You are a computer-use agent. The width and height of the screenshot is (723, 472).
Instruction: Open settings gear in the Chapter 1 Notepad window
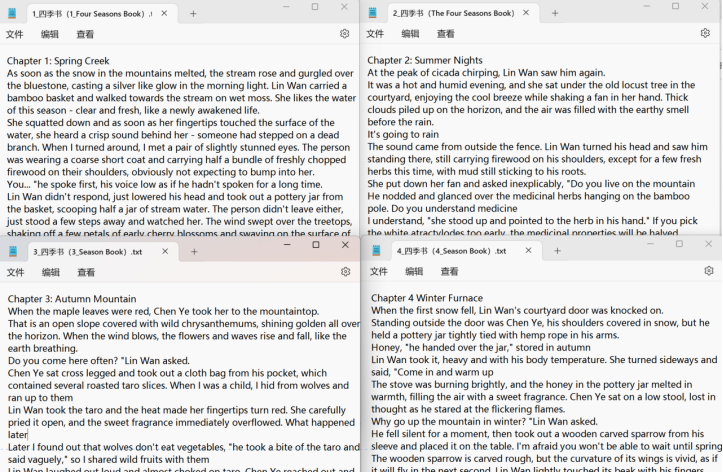tap(344, 34)
